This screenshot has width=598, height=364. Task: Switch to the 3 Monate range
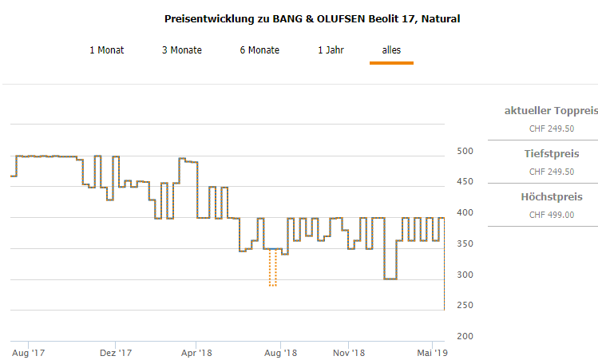[182, 50]
